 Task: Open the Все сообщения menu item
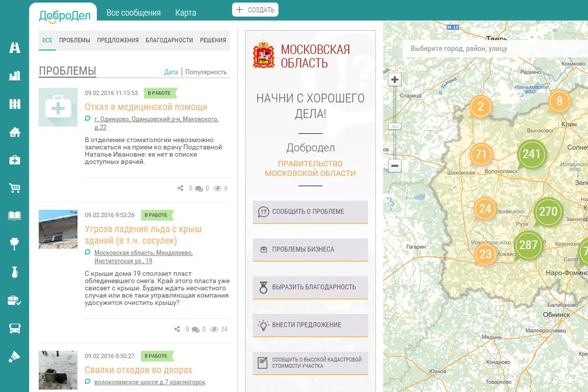133,12
